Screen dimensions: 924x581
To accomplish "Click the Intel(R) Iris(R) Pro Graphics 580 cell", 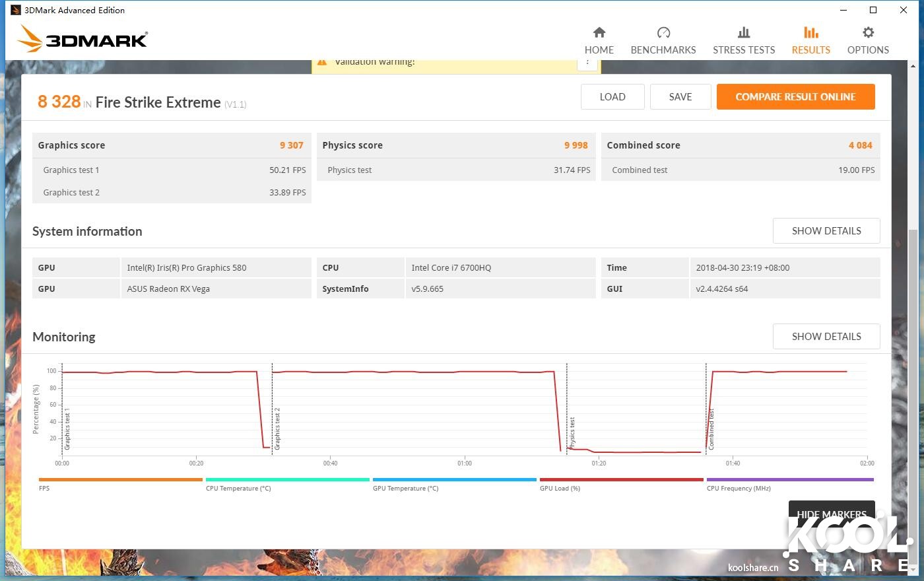I will click(x=216, y=267).
